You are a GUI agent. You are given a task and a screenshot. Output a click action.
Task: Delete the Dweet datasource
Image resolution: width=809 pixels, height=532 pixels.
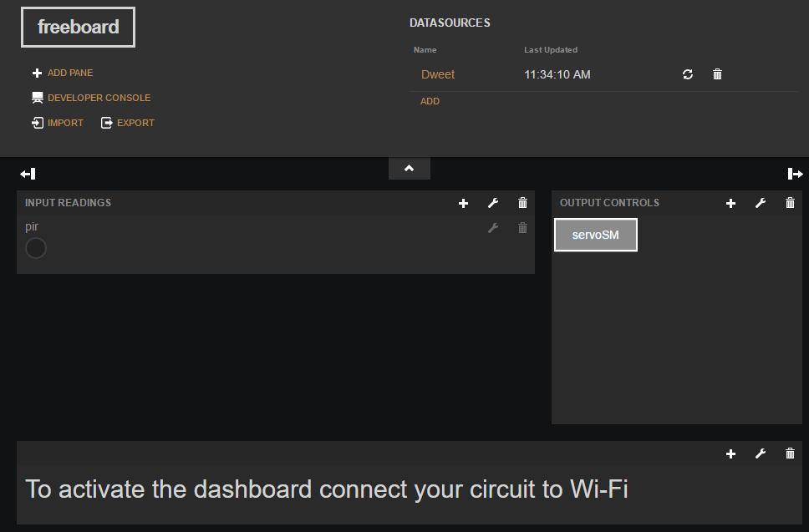(x=717, y=74)
